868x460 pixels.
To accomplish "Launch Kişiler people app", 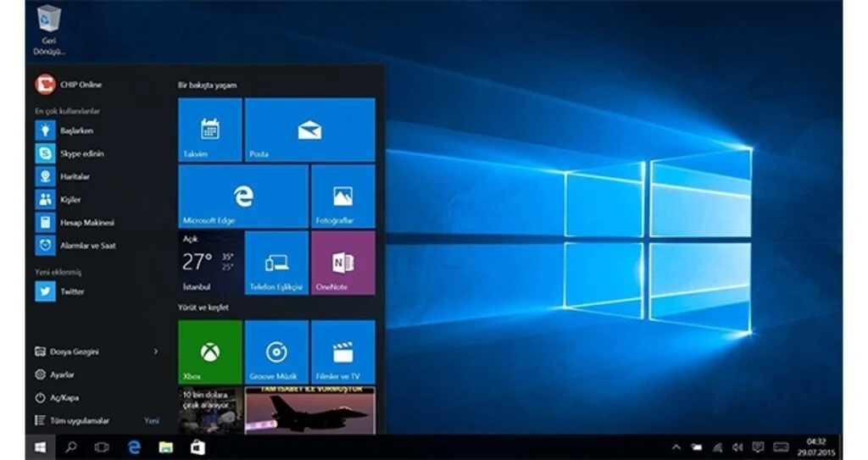I will point(58,199).
